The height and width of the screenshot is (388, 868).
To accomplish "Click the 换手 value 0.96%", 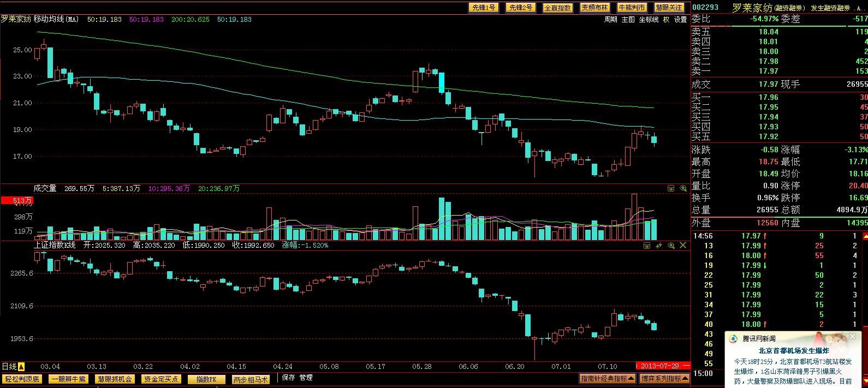I will tap(768, 198).
